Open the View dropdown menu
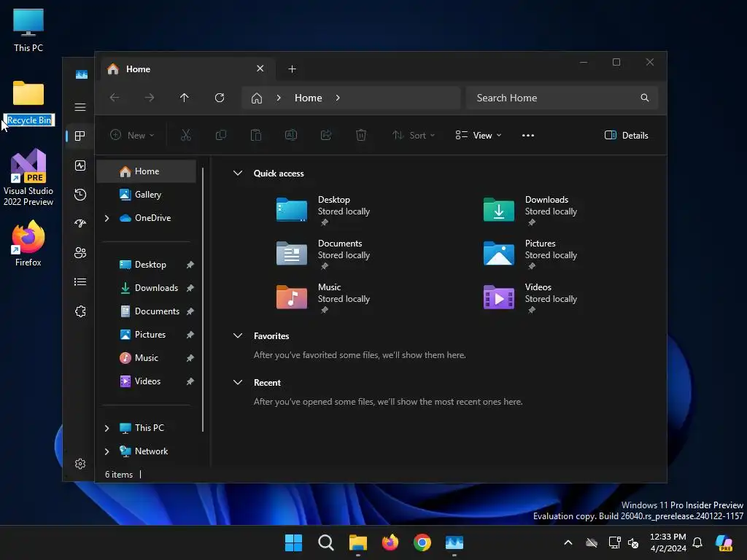 [x=479, y=135]
